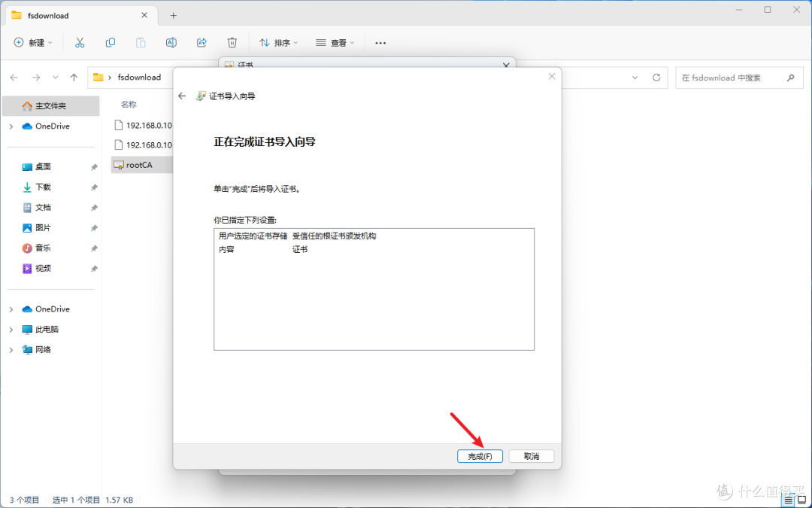Viewport: 812px width, 508px height.
Task: Unpin 桌面 via its pin icon
Action: (94, 167)
